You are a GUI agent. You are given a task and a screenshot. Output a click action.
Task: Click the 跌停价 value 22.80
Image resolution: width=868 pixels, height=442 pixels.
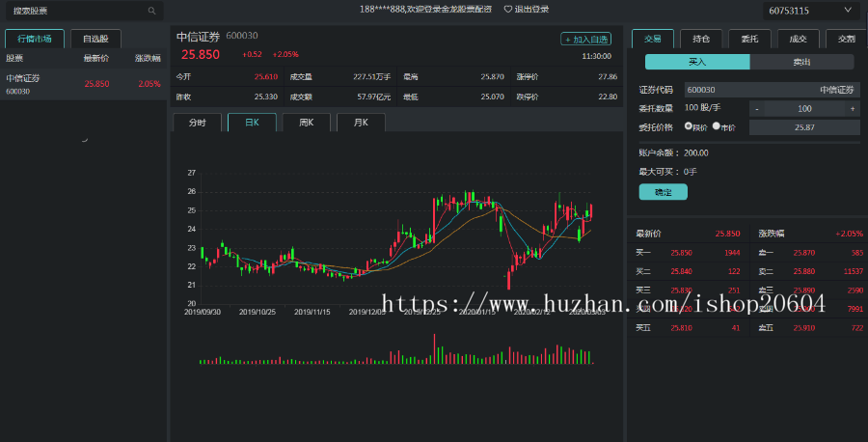(608, 97)
